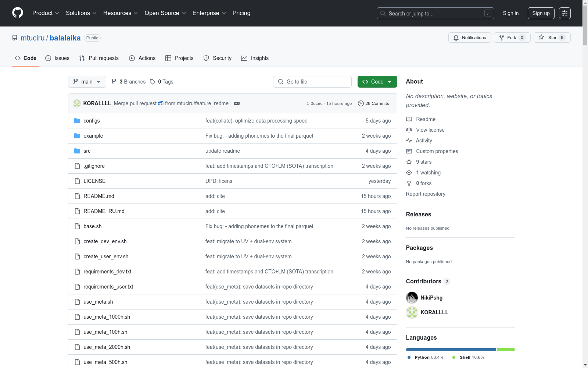Star the balalaika repository
Image resolution: width=588 pixels, height=368 pixels.
(552, 38)
